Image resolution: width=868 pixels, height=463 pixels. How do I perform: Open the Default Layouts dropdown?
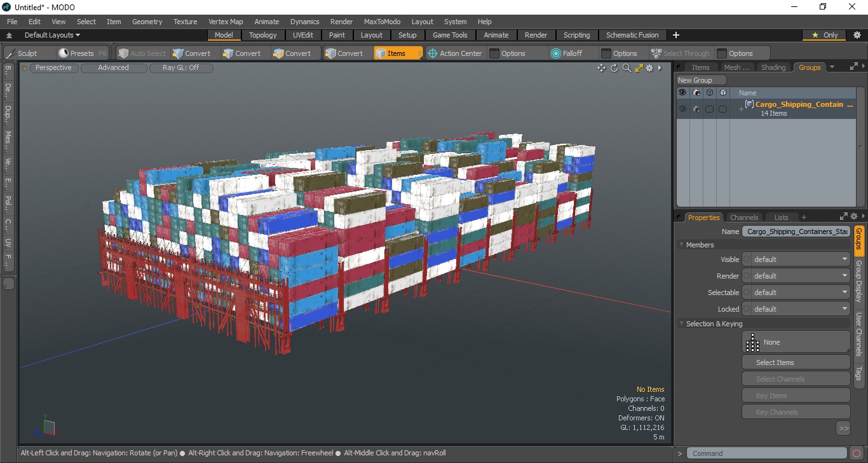tap(52, 35)
